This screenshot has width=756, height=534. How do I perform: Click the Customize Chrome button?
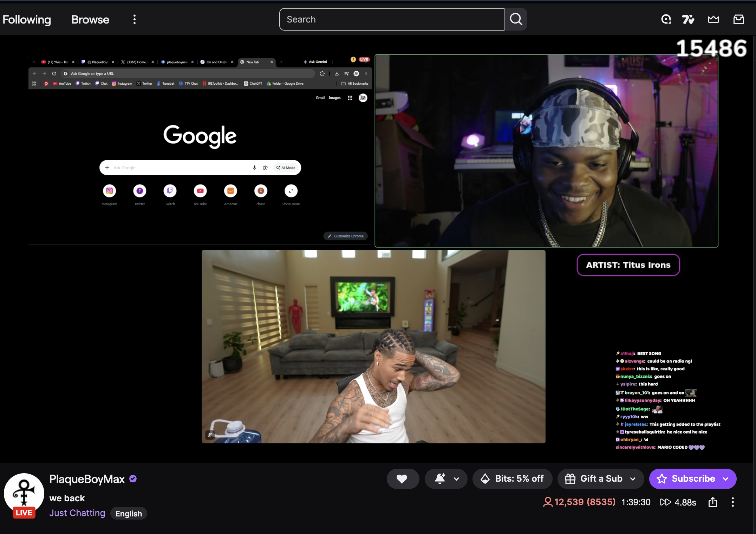tap(346, 236)
